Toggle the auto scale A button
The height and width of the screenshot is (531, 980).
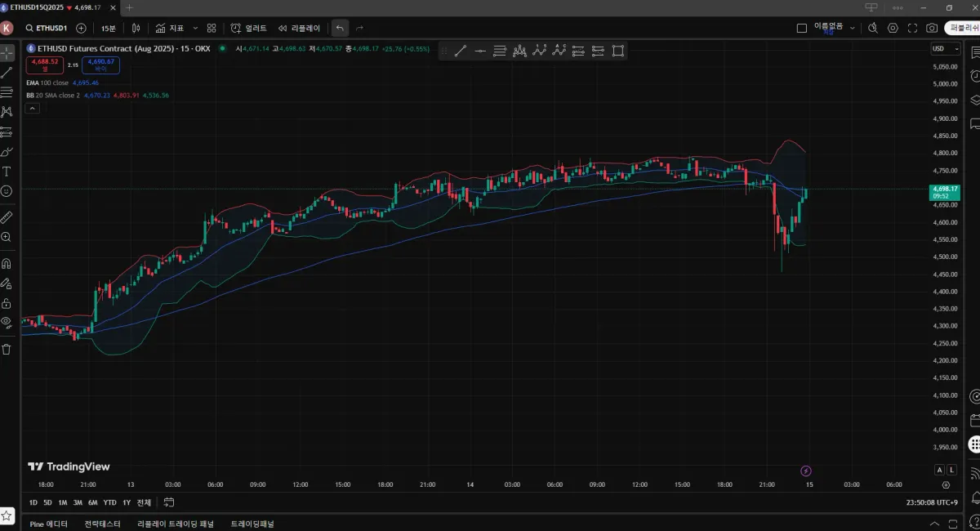coord(939,470)
